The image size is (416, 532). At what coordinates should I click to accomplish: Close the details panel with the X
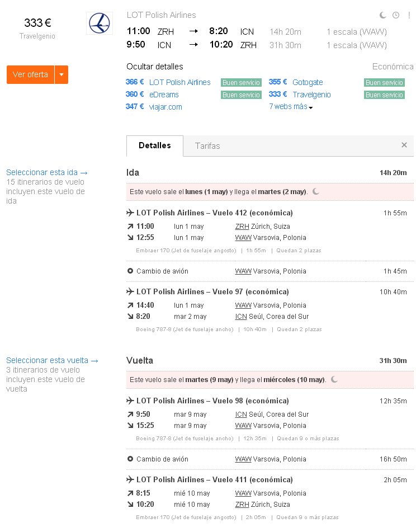404,145
